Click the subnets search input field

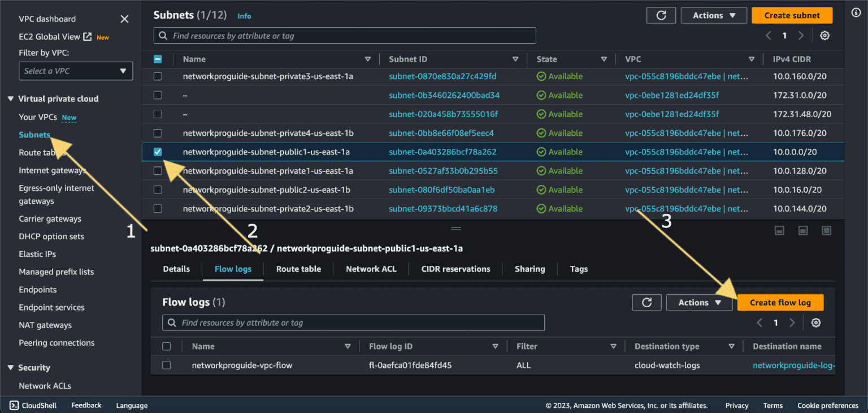(345, 36)
